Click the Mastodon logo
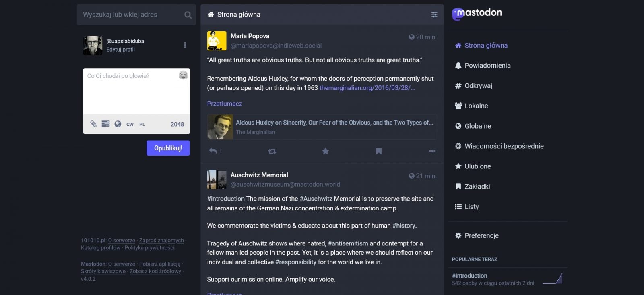 coord(477,13)
